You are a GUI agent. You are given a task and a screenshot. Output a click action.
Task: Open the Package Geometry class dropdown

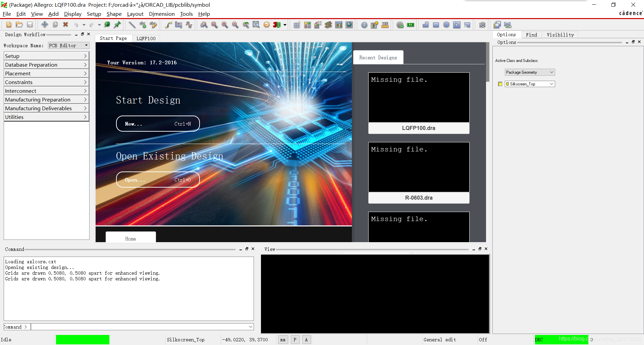pos(530,72)
